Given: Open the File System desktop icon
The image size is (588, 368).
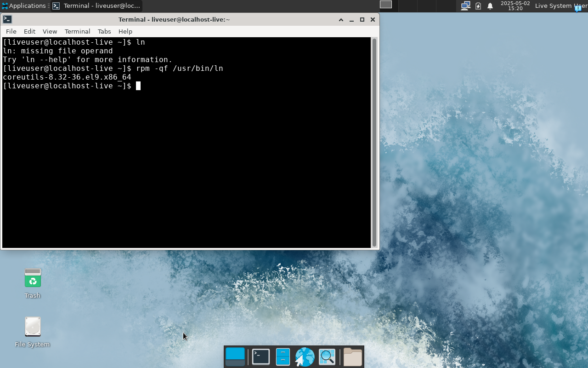Looking at the screenshot, I should click(33, 327).
